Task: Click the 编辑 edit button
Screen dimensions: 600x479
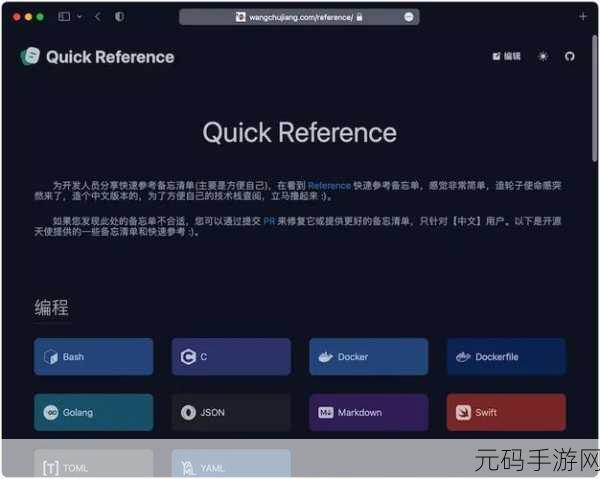Action: 506,57
